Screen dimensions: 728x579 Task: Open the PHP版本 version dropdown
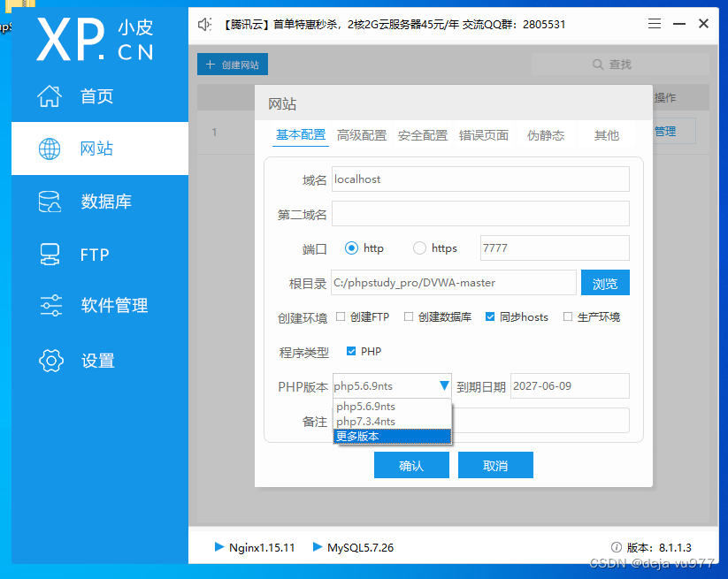tap(445, 385)
